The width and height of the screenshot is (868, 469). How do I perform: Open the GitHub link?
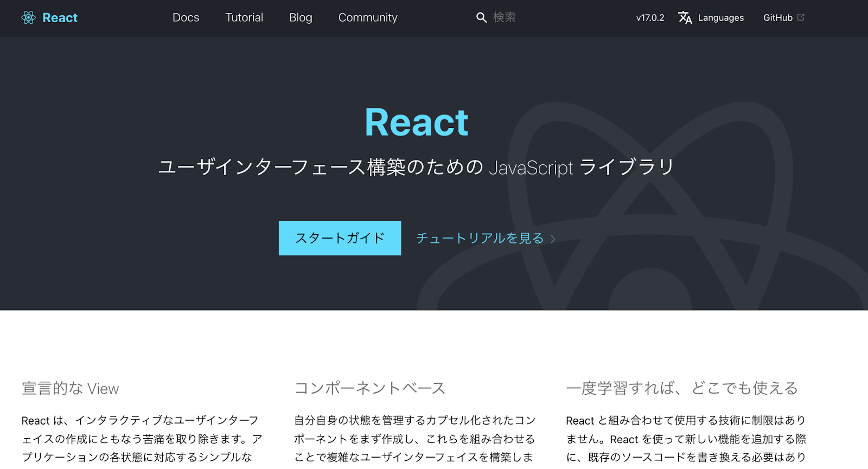pyautogui.click(x=778, y=18)
